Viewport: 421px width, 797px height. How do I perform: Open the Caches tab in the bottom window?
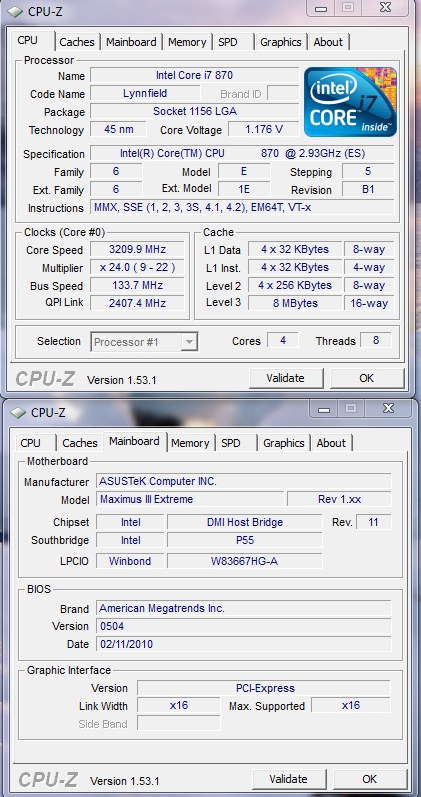click(80, 443)
